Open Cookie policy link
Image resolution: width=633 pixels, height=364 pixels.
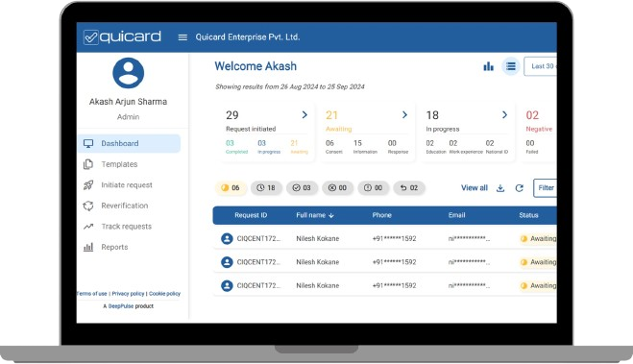164,294
